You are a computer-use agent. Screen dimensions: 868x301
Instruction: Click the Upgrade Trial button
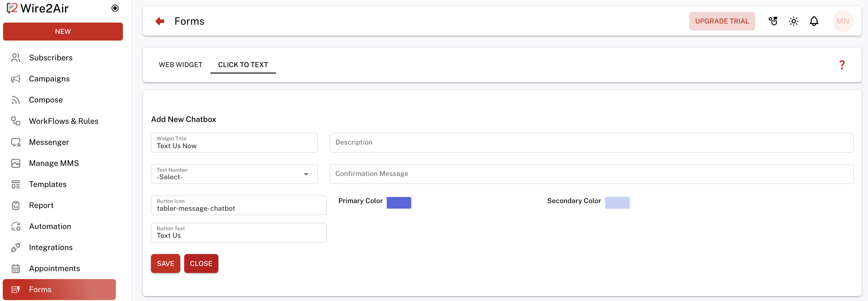click(x=722, y=21)
